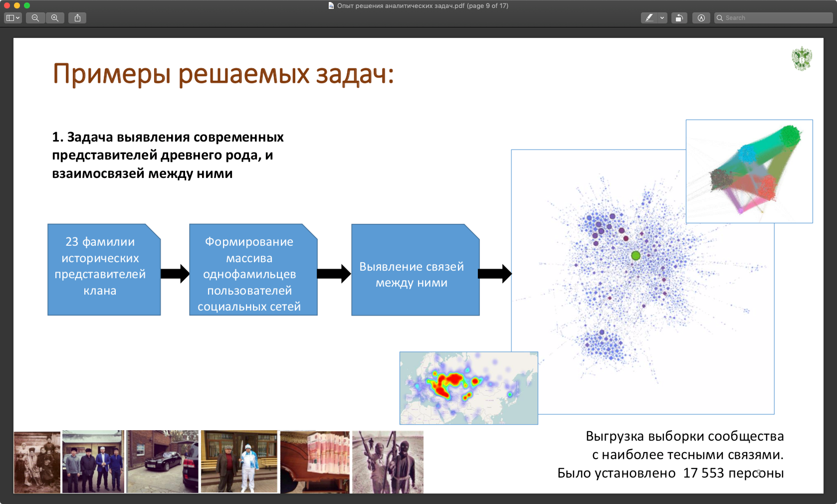Viewport: 837px width, 504px height.
Task: Click the green full-screen window button
Action: tap(27, 5)
